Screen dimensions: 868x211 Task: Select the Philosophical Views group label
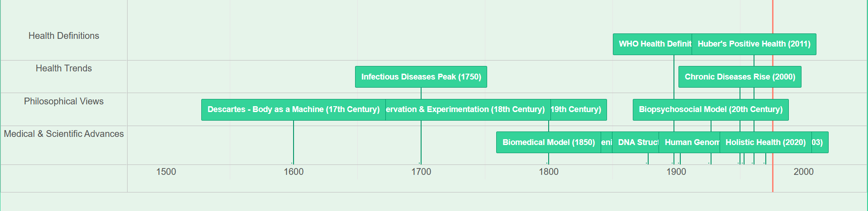pyautogui.click(x=64, y=101)
